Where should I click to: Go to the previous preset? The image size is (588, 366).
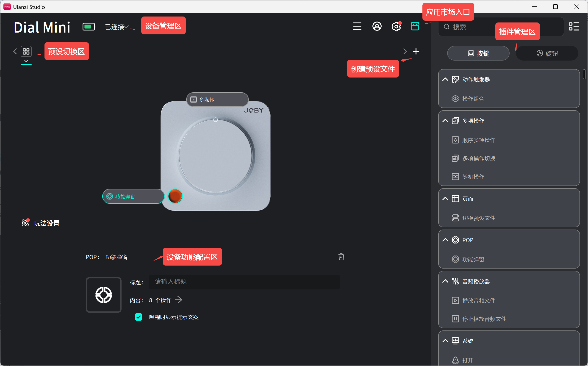(x=15, y=51)
